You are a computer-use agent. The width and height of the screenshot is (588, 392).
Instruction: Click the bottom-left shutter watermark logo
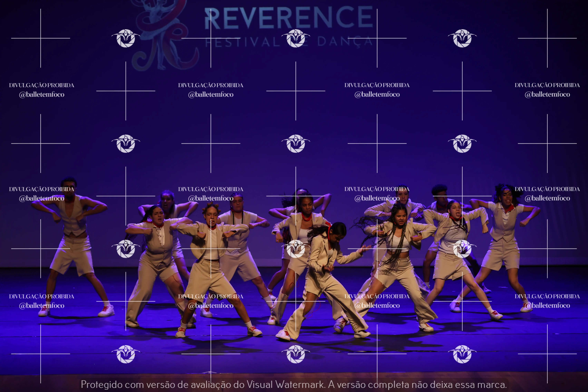126,354
